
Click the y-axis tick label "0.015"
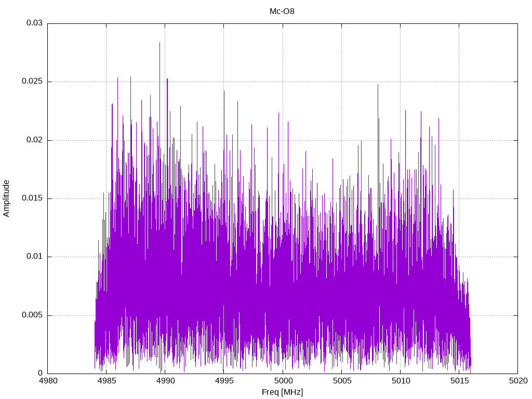(x=32, y=198)
